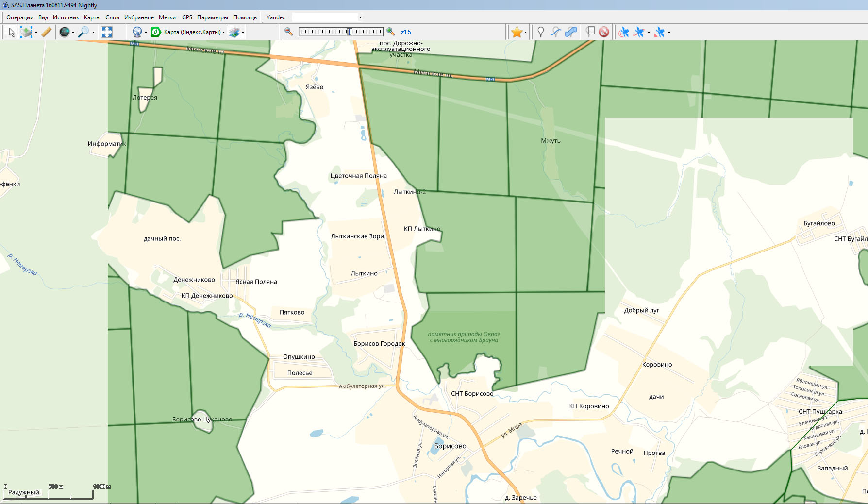Open the Операции menu

20,17
